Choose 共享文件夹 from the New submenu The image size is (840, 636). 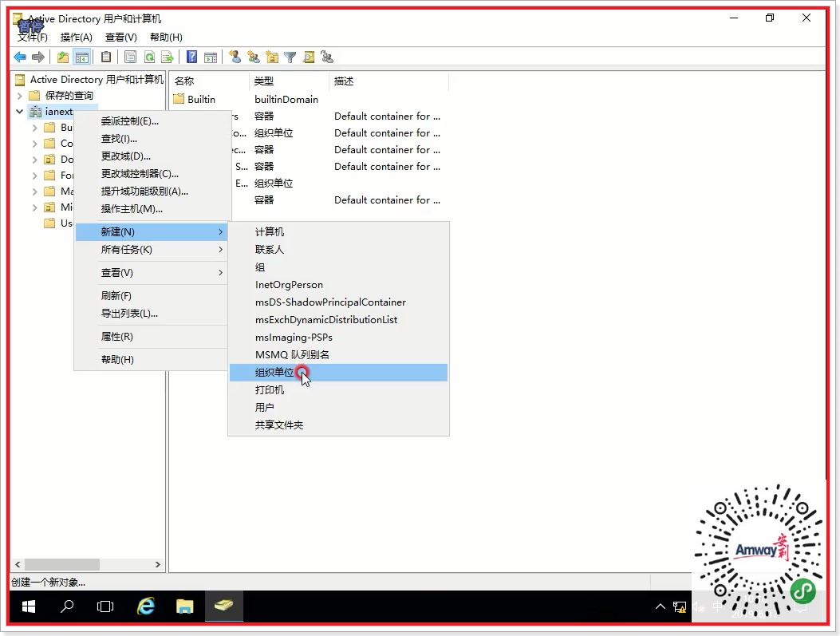coord(338,425)
